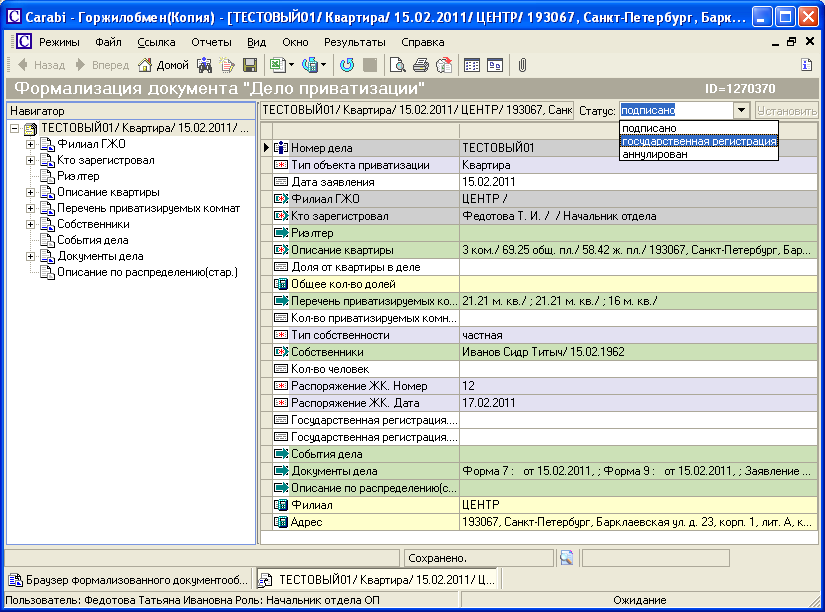The image size is (825, 612).
Task: Expand the Собственники node in navigator
Action: [x=30, y=224]
